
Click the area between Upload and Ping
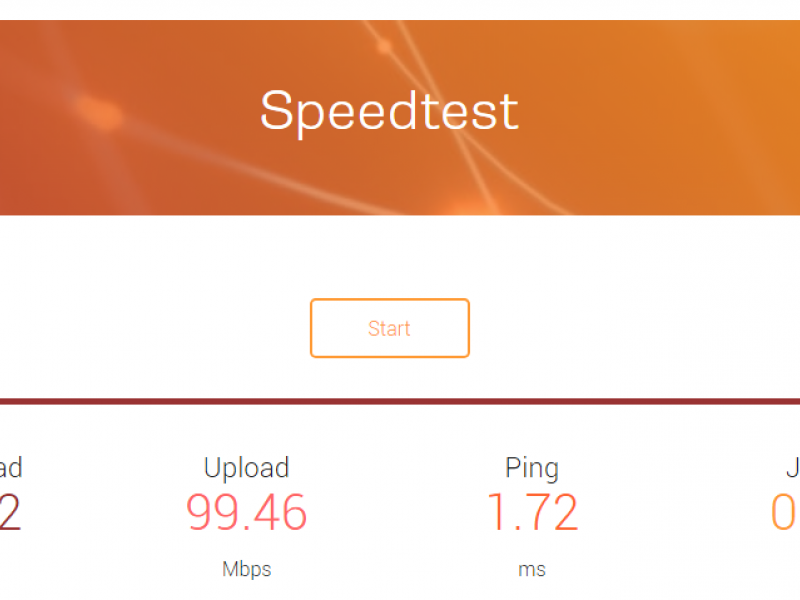(390, 510)
